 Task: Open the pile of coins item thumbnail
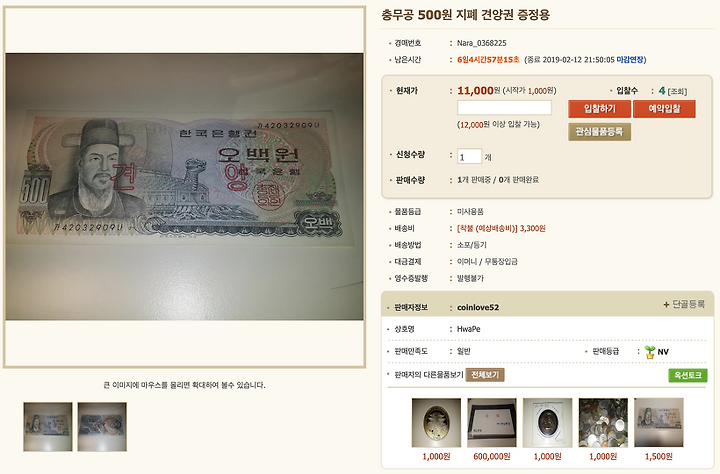coord(603,423)
